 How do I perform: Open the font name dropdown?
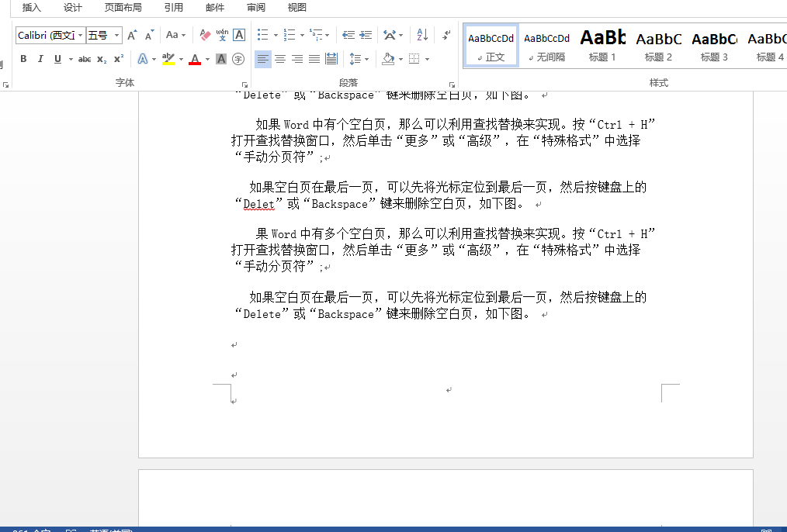click(x=79, y=35)
